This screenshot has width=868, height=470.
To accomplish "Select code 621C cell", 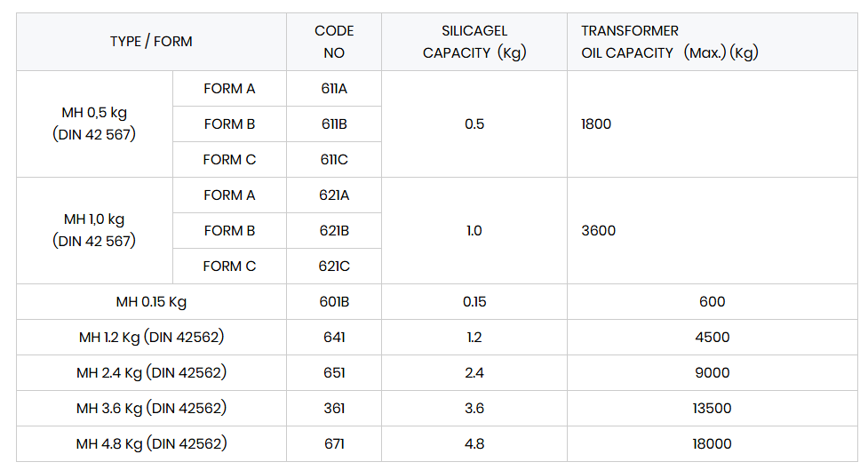I will [334, 267].
